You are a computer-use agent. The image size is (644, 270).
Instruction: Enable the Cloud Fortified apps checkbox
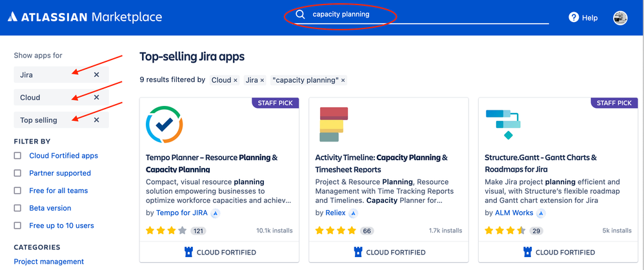coord(17,156)
